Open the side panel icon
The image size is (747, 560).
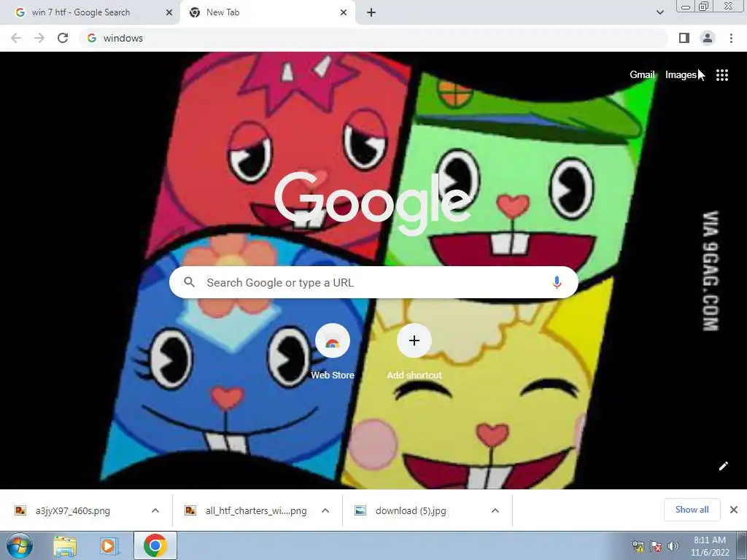point(684,38)
